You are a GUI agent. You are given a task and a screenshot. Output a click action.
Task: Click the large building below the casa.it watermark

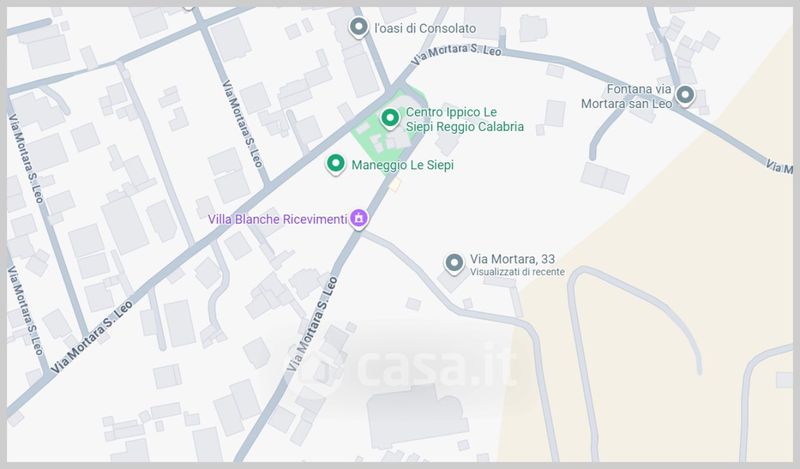click(x=417, y=416)
